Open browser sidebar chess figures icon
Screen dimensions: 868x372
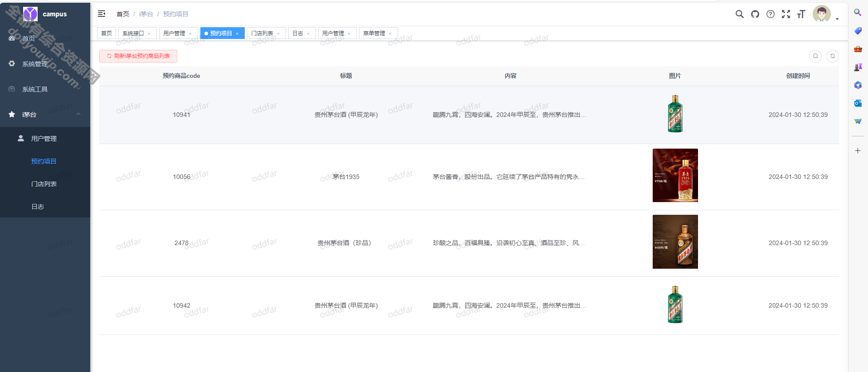858,67
